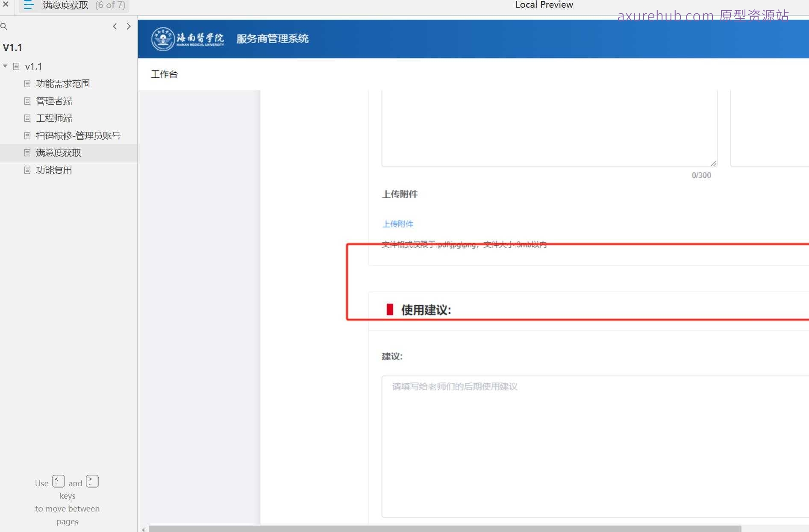Click the document icon beside the v1.1 root node
Image resolution: width=809 pixels, height=532 pixels.
[16, 66]
